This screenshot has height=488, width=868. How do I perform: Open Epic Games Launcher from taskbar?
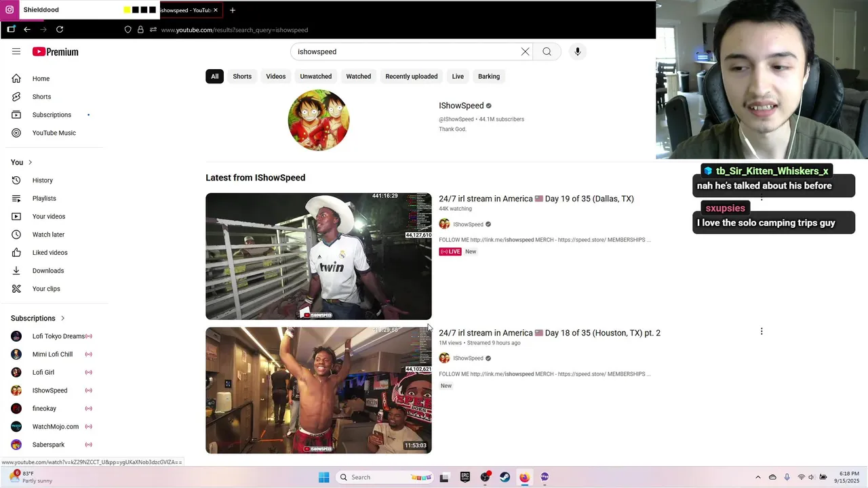[x=465, y=477]
